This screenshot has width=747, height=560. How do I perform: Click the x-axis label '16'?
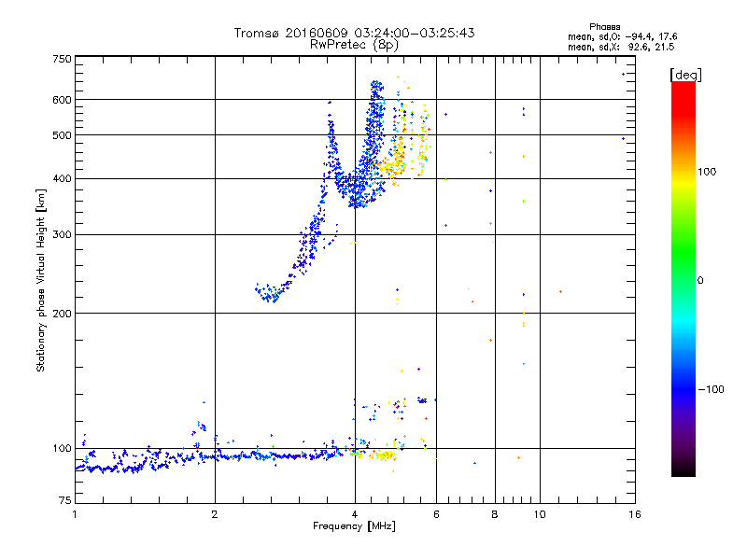click(635, 514)
